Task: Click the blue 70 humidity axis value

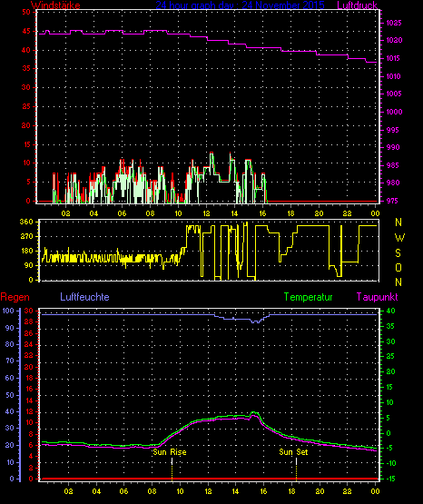Action: (10, 361)
